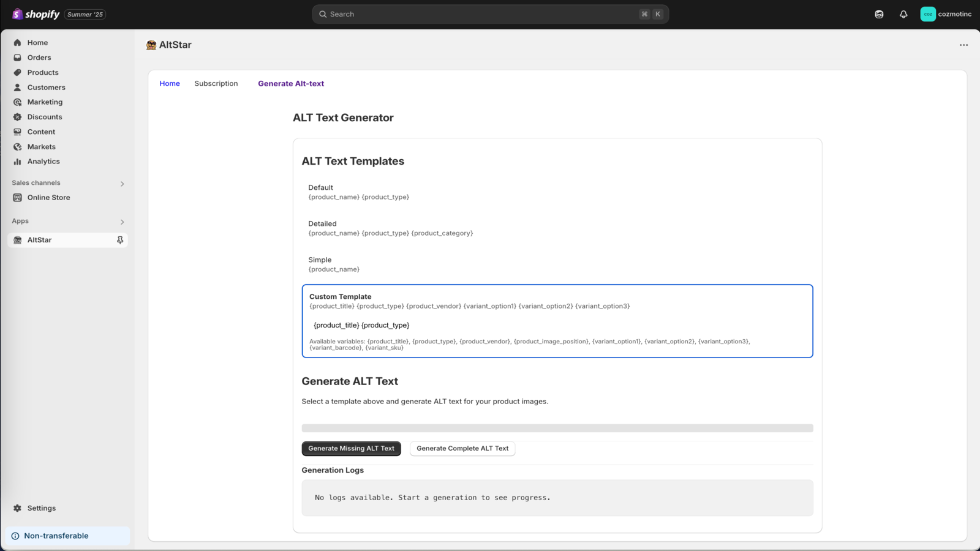Viewport: 980px width, 551px height.
Task: Select the Default template option
Action: click(x=557, y=192)
